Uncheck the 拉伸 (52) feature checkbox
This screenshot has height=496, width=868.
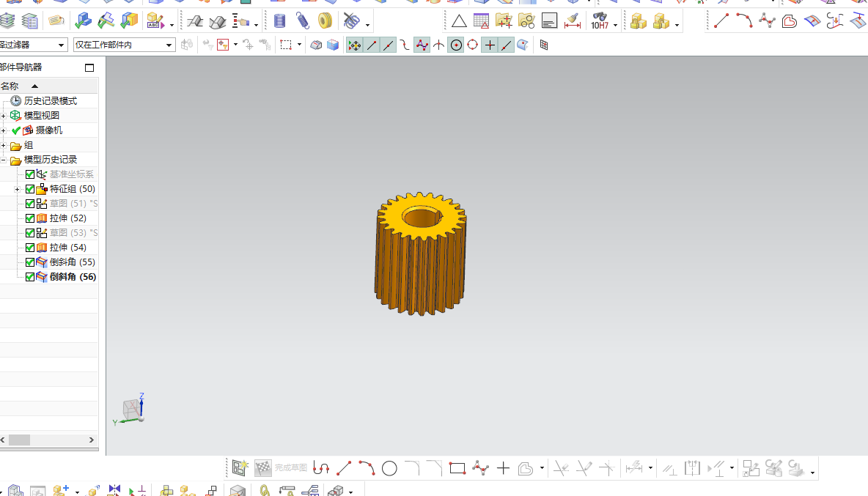pos(30,218)
